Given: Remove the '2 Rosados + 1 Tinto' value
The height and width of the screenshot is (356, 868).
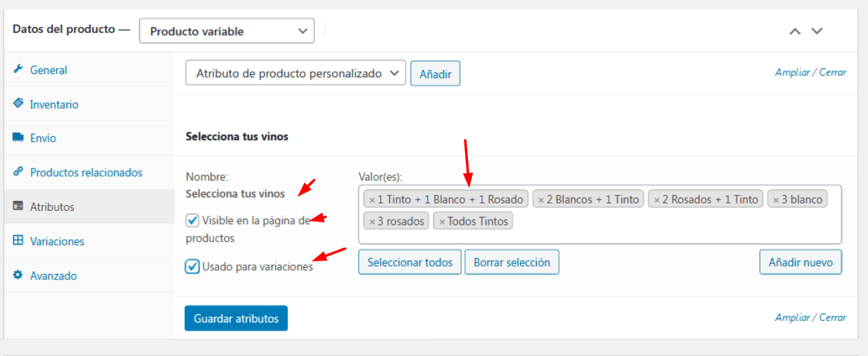Looking at the screenshot, I should 657,200.
